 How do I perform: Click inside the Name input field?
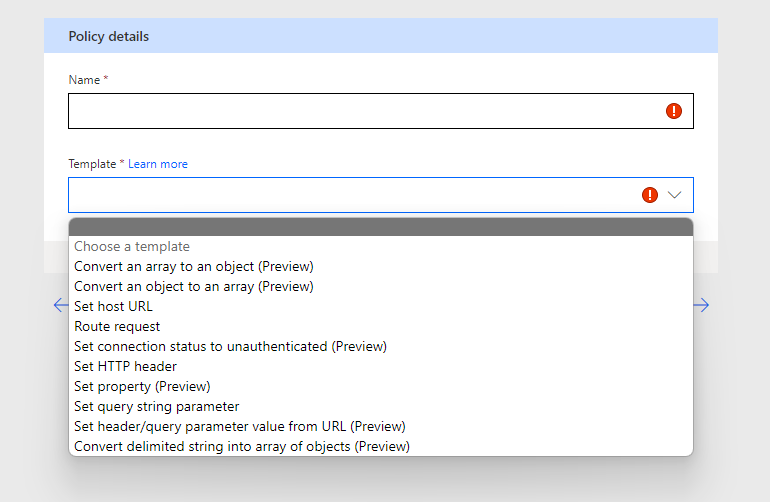tap(381, 111)
